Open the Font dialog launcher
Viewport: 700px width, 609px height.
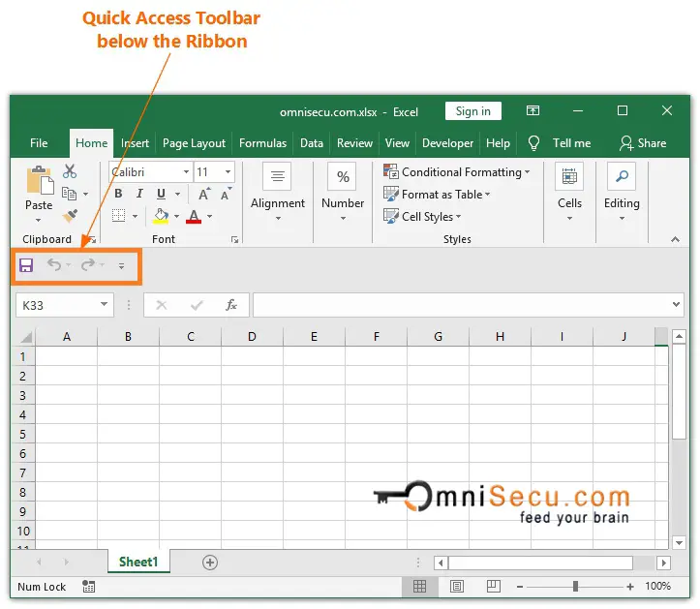pyautogui.click(x=235, y=240)
